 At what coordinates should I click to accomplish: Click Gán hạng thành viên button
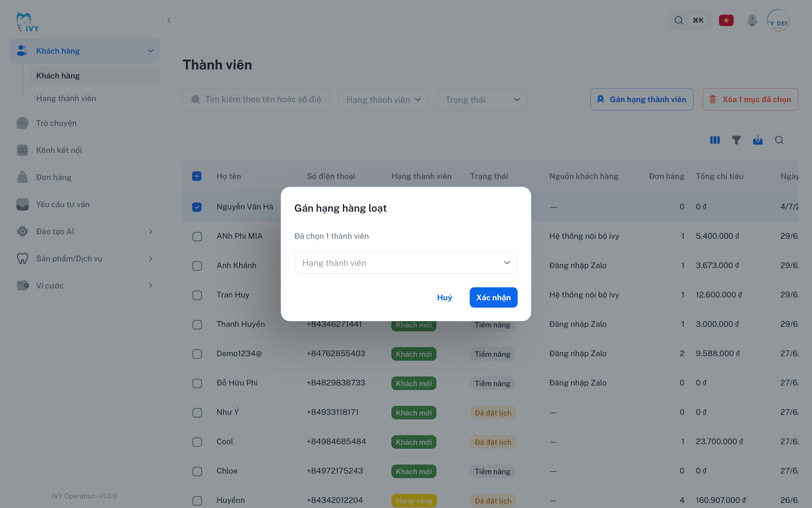point(641,99)
